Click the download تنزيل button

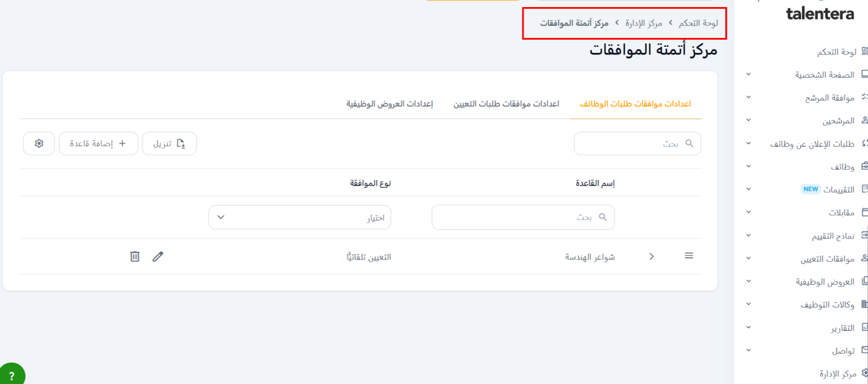169,143
